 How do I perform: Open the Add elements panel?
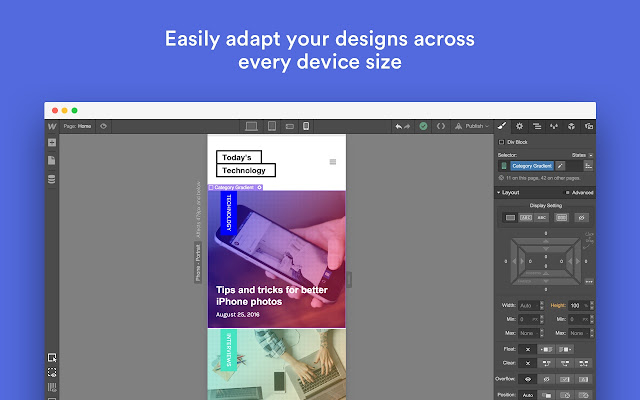coord(52,142)
